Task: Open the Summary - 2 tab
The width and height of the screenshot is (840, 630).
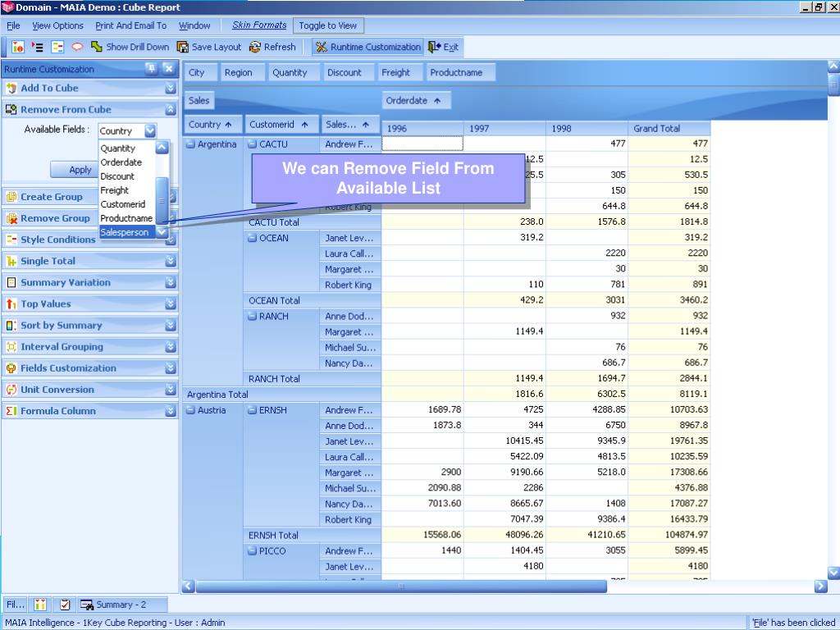Action: coord(121,605)
